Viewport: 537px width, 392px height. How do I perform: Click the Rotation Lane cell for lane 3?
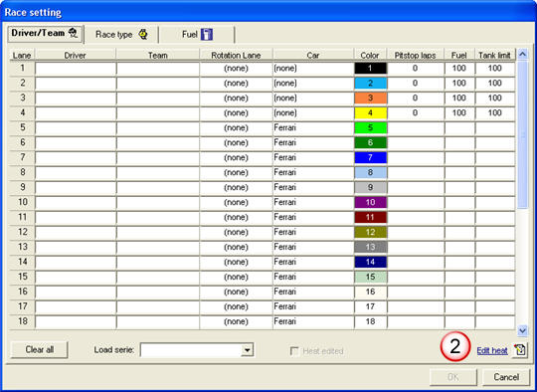tap(236, 98)
